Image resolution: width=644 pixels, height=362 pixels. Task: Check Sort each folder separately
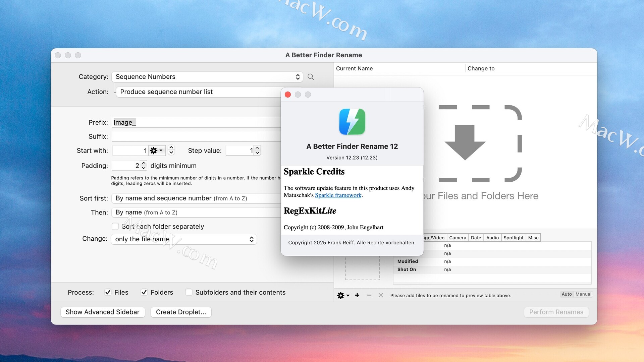(x=115, y=227)
